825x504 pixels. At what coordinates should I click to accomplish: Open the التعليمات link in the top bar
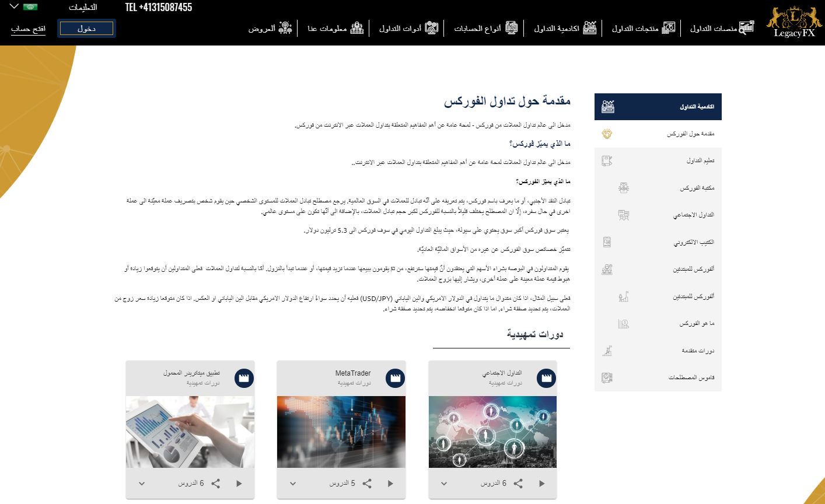click(83, 8)
